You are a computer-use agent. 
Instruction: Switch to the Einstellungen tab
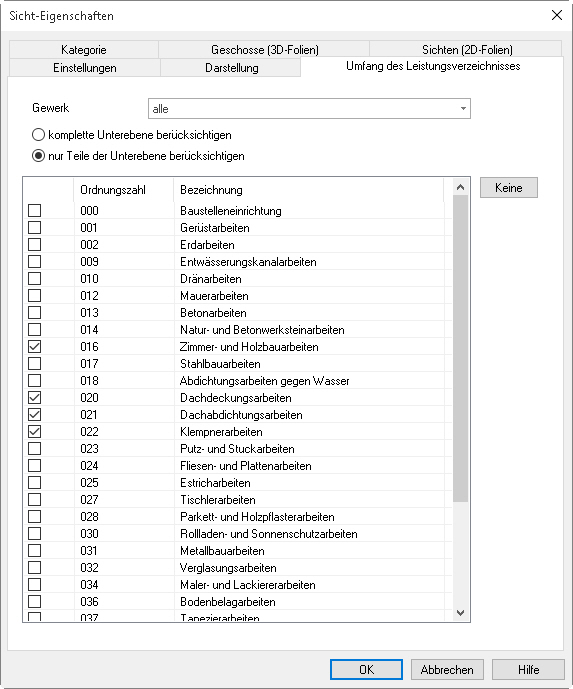click(84, 68)
